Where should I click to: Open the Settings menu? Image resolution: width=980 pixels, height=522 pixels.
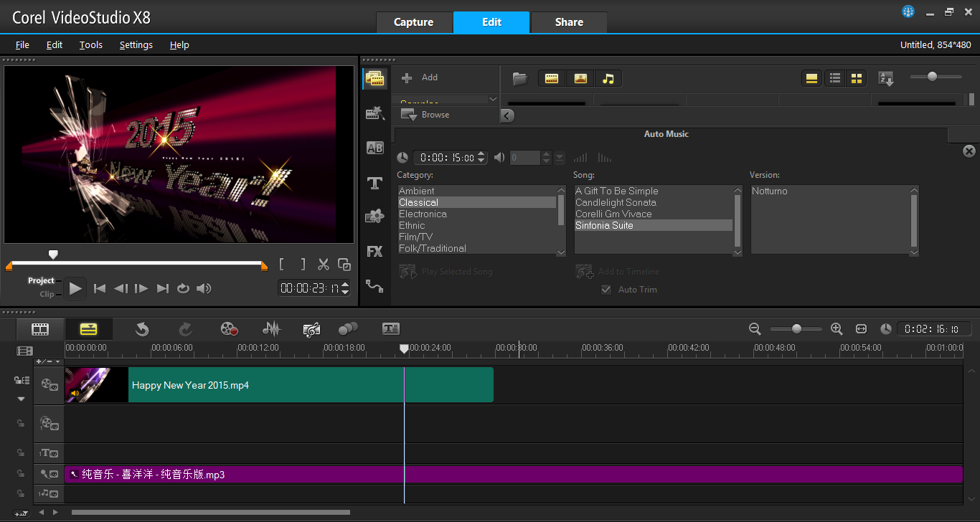[136, 44]
